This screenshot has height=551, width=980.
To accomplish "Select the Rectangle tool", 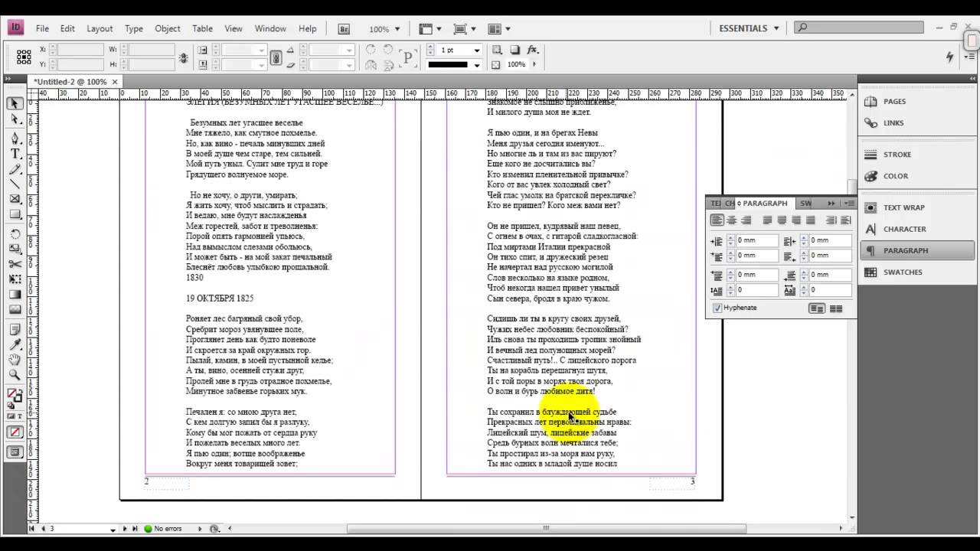I will [15, 214].
